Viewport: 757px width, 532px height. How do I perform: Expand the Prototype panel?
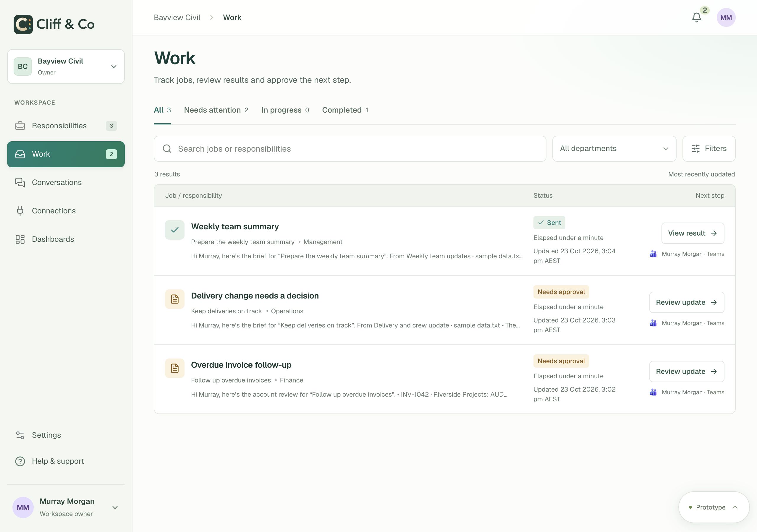714,507
